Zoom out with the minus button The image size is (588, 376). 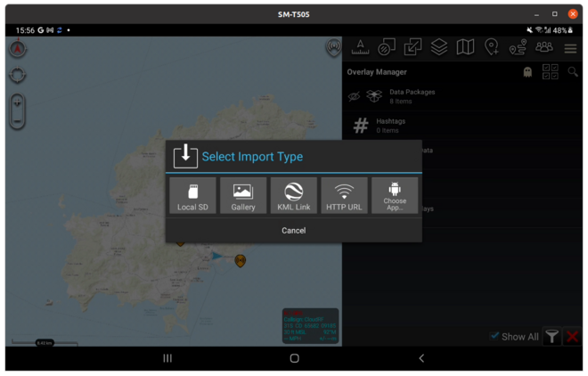click(17, 120)
